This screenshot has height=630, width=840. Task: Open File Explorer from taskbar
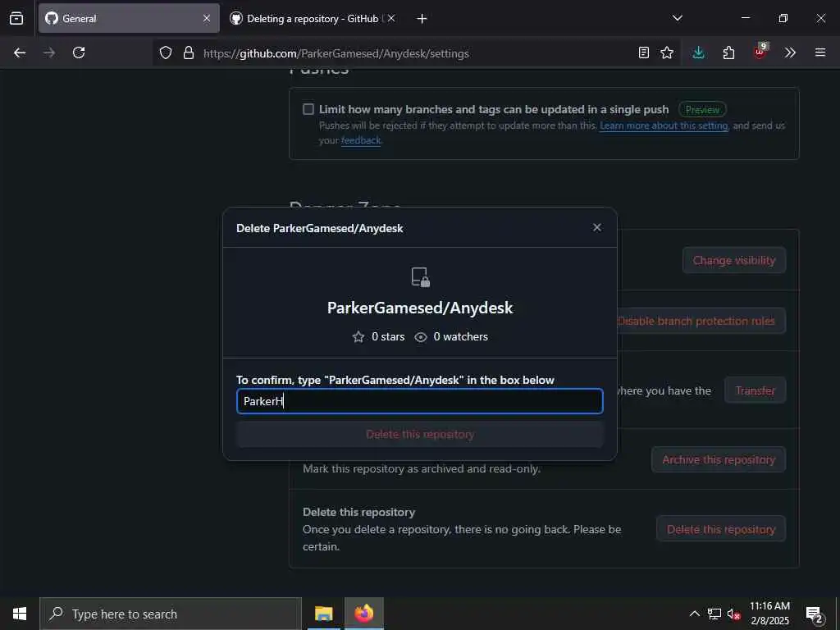323,614
